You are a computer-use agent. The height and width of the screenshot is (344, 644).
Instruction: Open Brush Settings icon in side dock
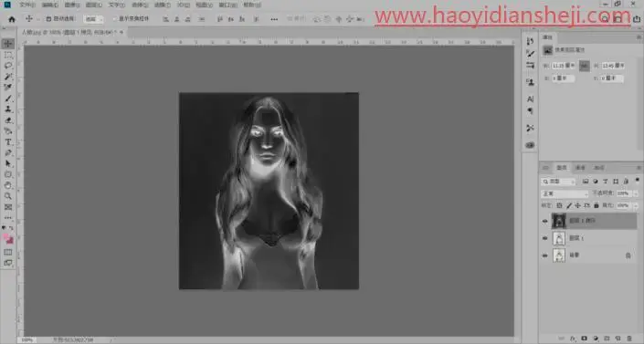(x=530, y=66)
